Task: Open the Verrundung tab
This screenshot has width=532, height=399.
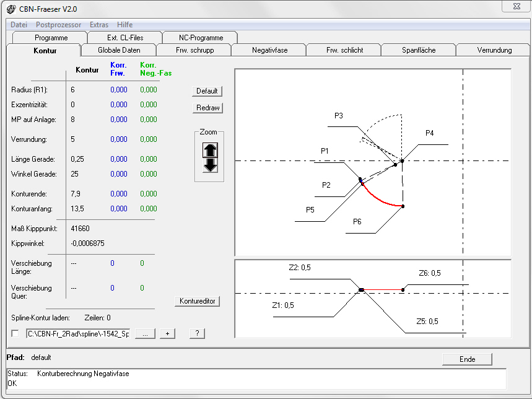Action: coord(494,50)
